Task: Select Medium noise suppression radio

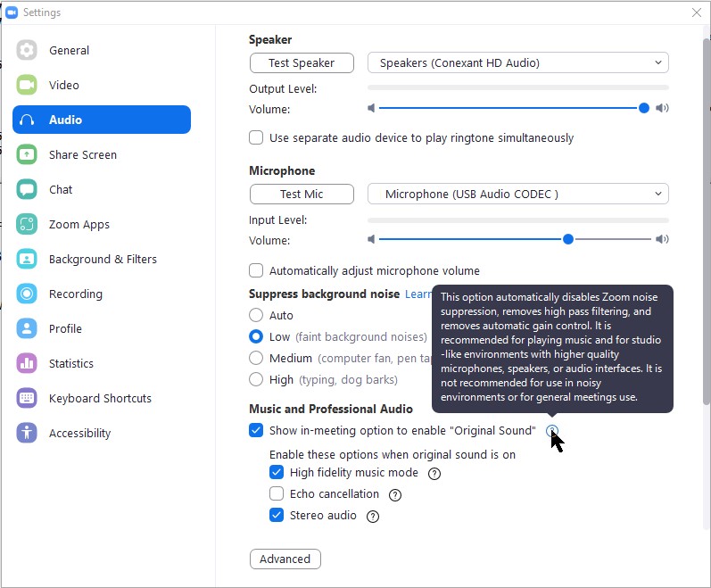Action: pos(256,358)
